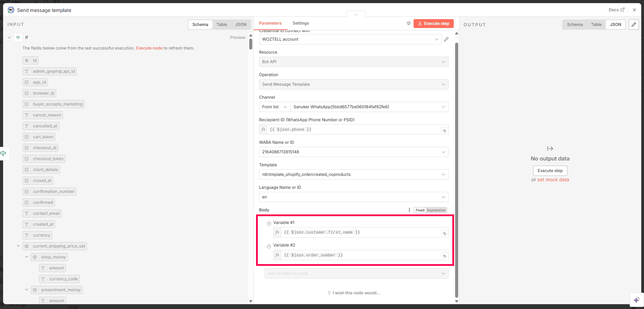Viewport: 644px width, 309px height.
Task: Open the Body options three-dot menu
Action: [409, 210]
